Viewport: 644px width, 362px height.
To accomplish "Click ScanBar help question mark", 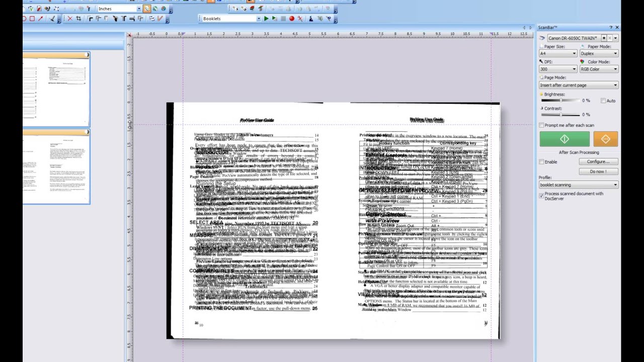I will coord(611,28).
